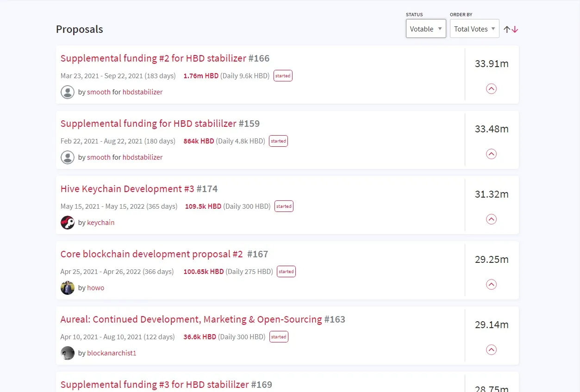Click the 33.91m vote total
This screenshot has height=392, width=580.
point(492,64)
